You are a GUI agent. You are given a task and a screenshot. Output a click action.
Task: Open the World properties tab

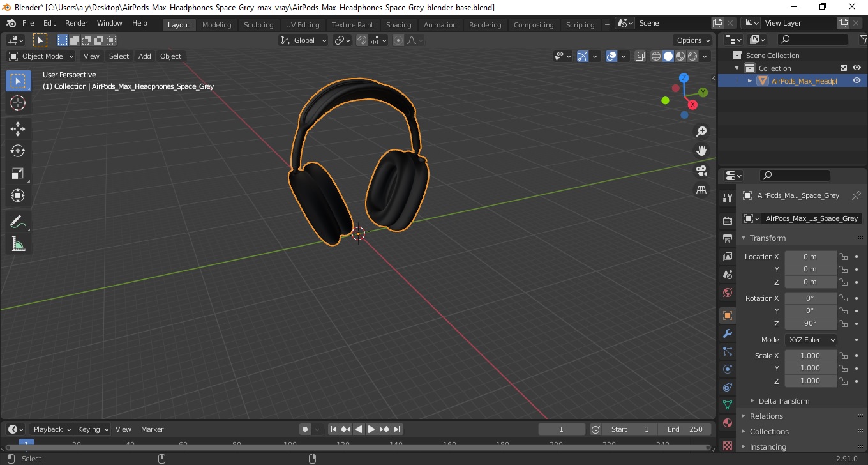click(727, 293)
